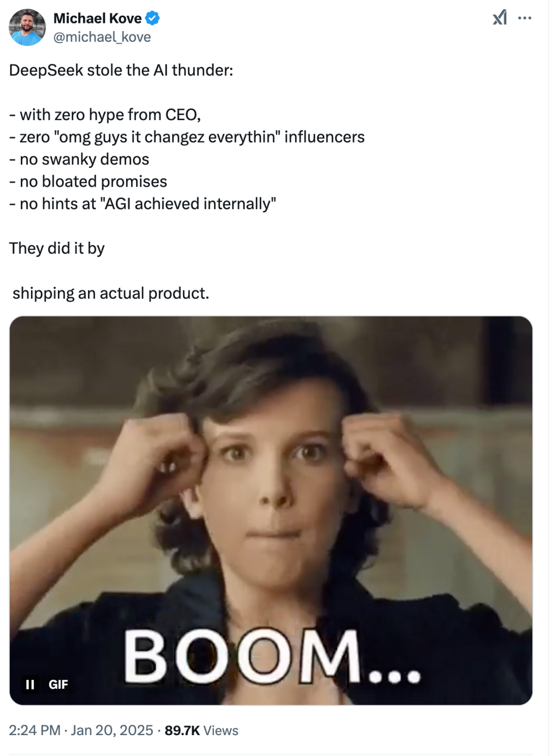Click the GIF label badge
The height and width of the screenshot is (756, 549).
click(58, 684)
